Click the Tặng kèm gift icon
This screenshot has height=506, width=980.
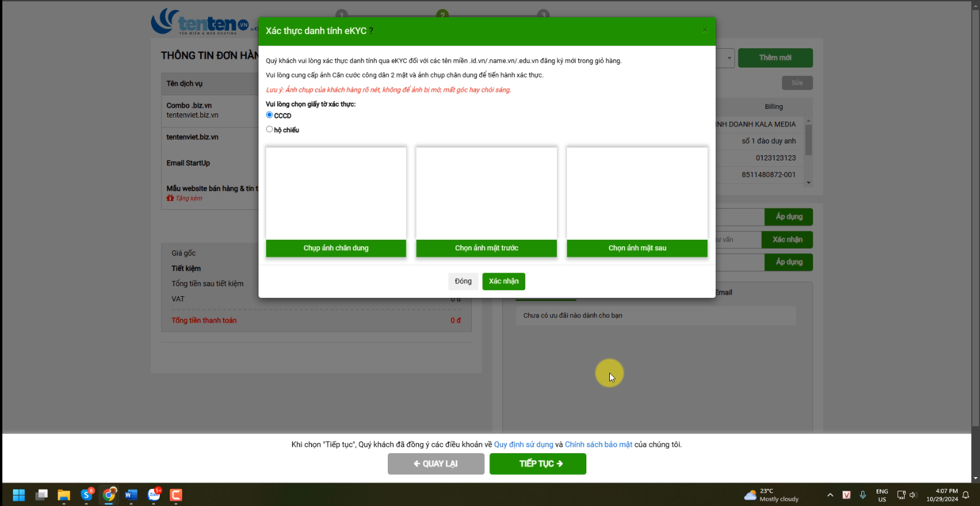(170, 198)
